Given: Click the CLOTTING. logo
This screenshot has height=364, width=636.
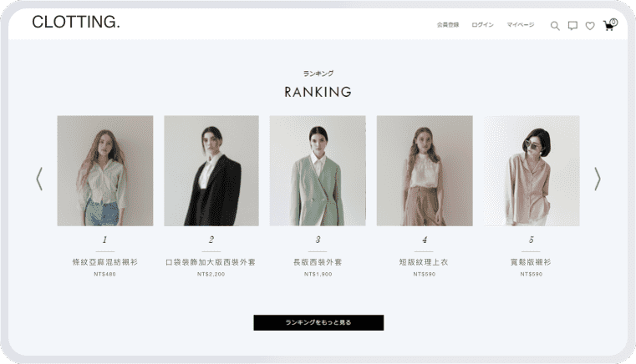Looking at the screenshot, I should point(76,22).
